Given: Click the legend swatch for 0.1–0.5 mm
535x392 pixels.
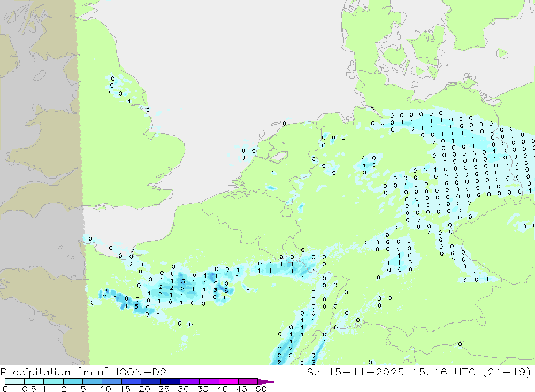Looking at the screenshot, I should [14, 381].
